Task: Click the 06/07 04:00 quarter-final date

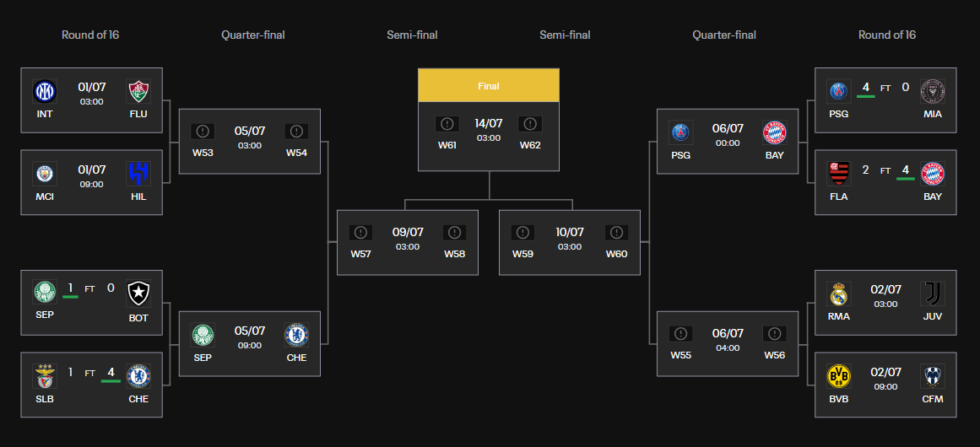Action: click(728, 333)
